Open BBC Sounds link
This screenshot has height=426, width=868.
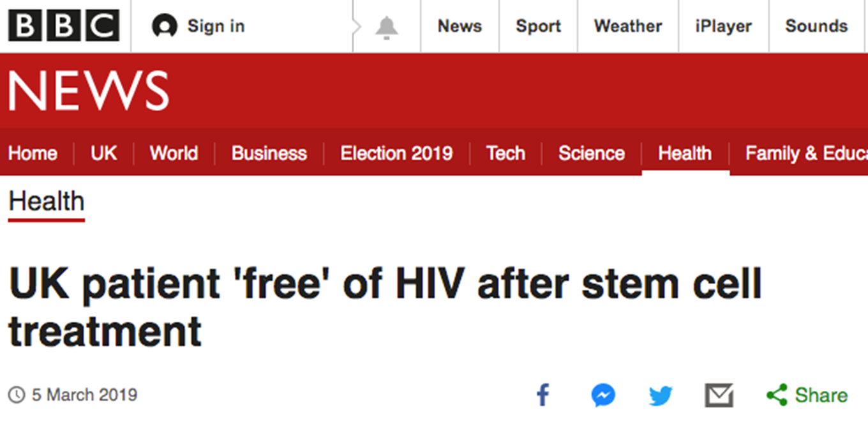[x=816, y=26]
